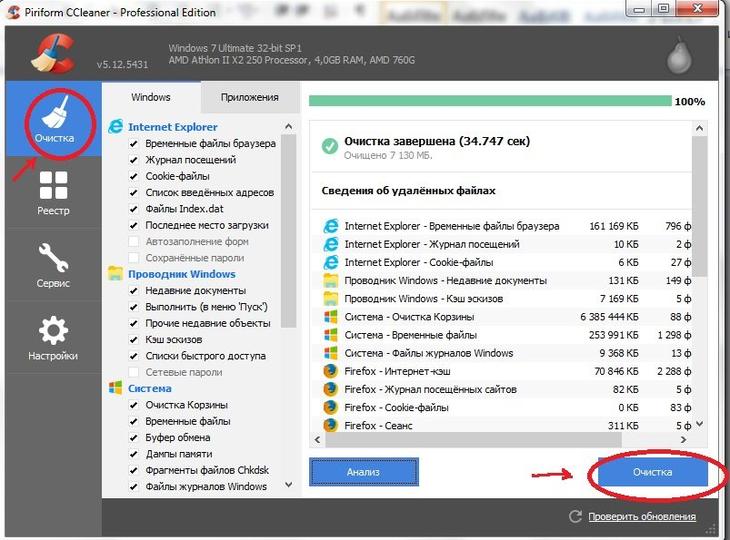Open the Проверить обновления link
This screenshot has width=730, height=540.
pos(642,517)
